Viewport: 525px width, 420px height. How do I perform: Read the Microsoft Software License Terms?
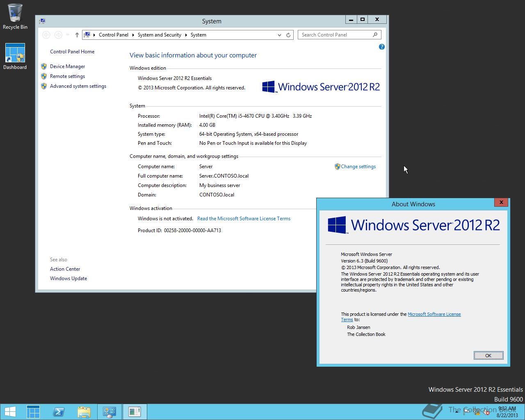tap(244, 219)
